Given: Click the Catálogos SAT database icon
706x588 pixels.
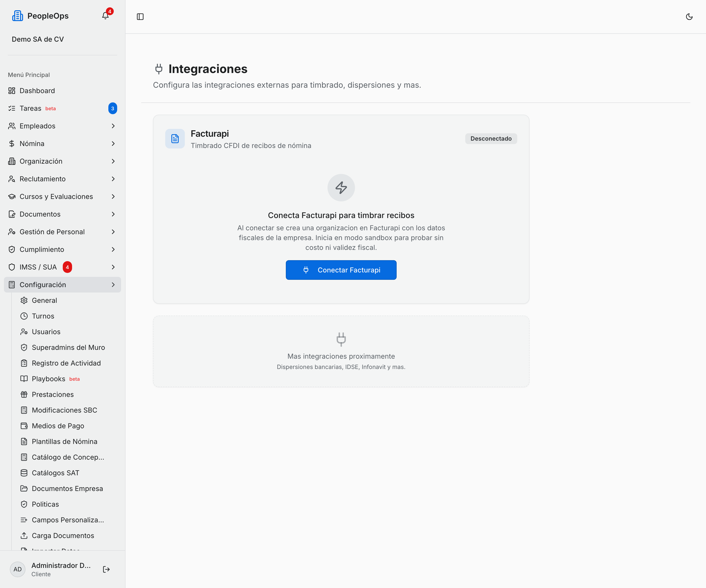Looking at the screenshot, I should tap(24, 473).
